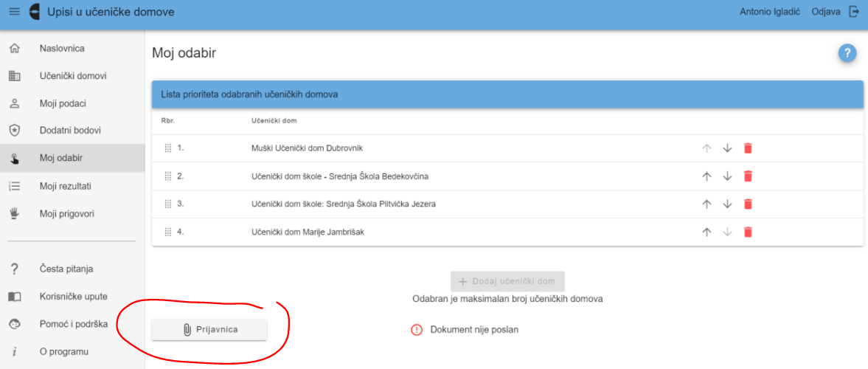Delete Srednja Škola Plitvička Jezera entry
The image size is (868, 369).
(748, 204)
